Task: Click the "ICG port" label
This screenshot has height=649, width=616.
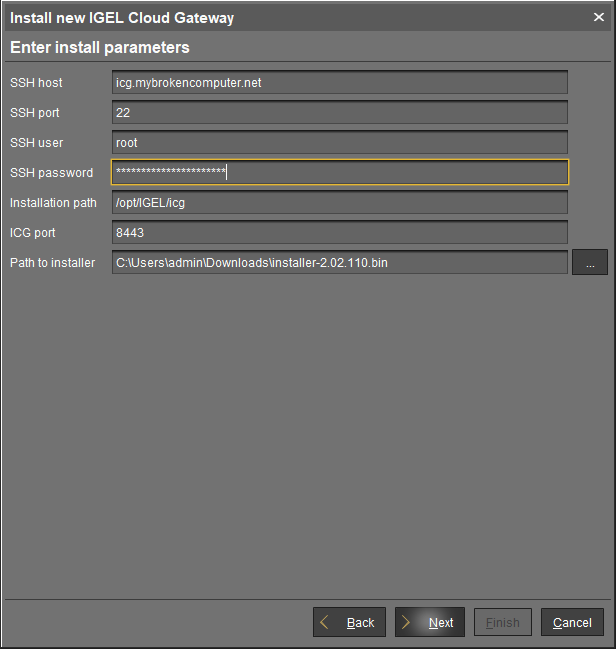Action: pyautogui.click(x=33, y=233)
